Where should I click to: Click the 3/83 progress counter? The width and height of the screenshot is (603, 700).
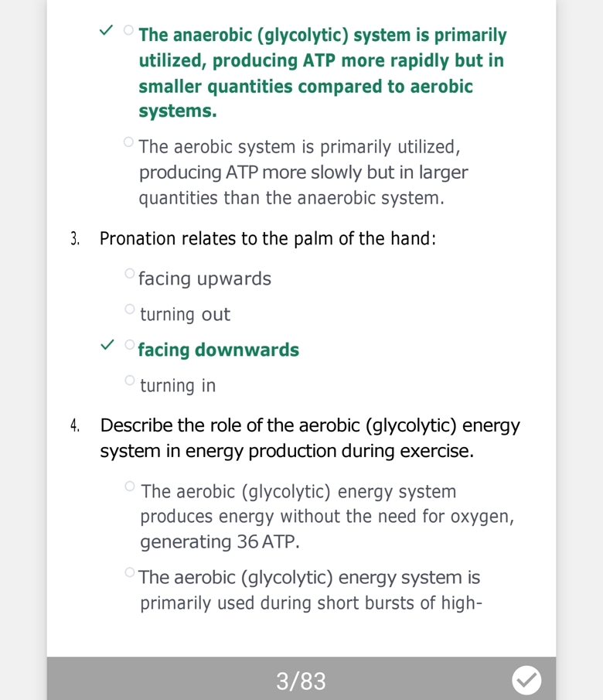click(301, 681)
